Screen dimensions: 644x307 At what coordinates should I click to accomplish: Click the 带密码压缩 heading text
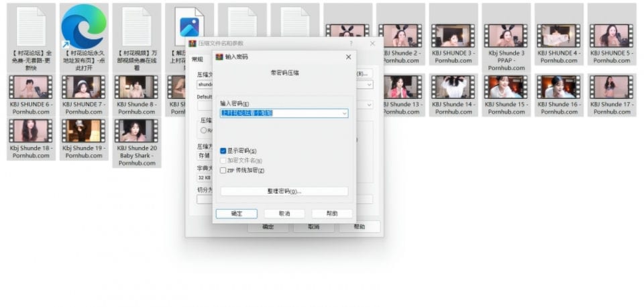(284, 72)
